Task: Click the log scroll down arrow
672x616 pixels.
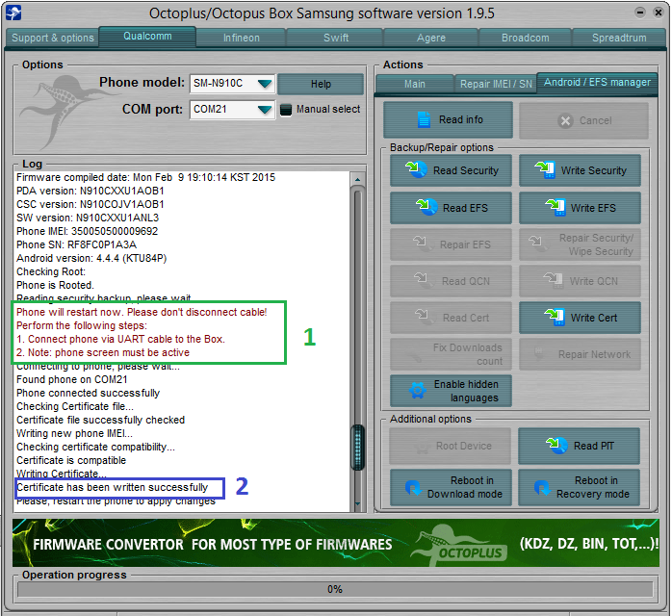Action: (x=357, y=504)
